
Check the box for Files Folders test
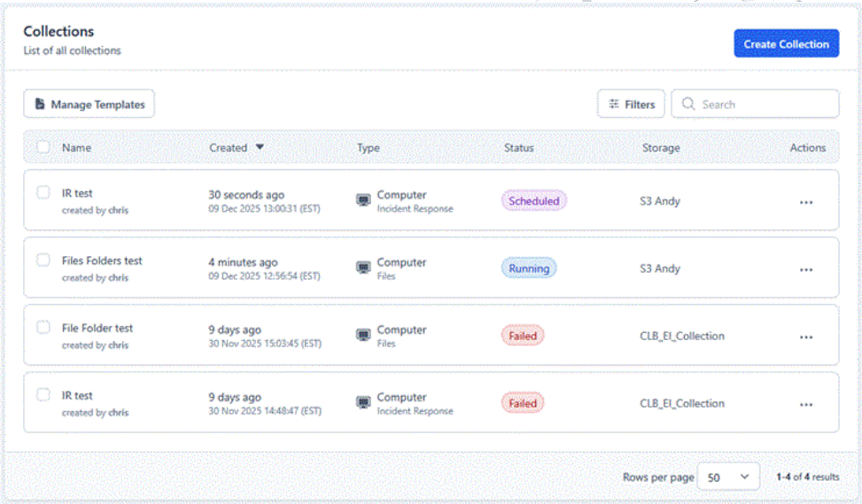(43, 260)
